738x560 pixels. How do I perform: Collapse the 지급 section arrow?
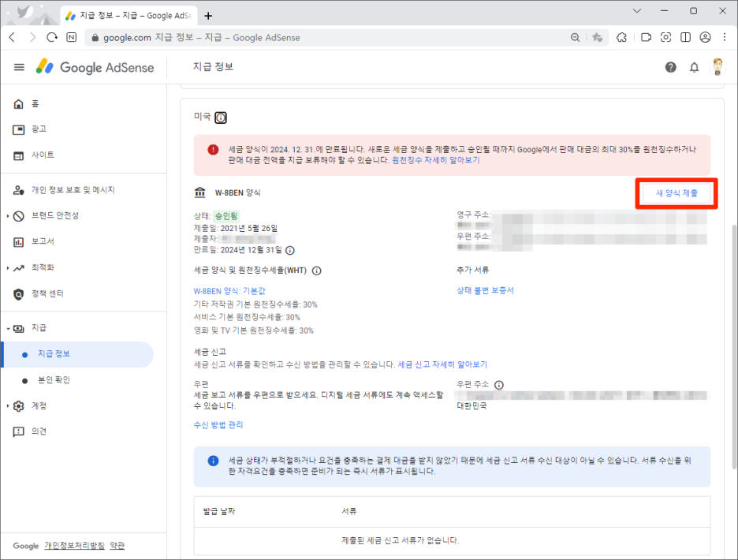click(x=8, y=328)
